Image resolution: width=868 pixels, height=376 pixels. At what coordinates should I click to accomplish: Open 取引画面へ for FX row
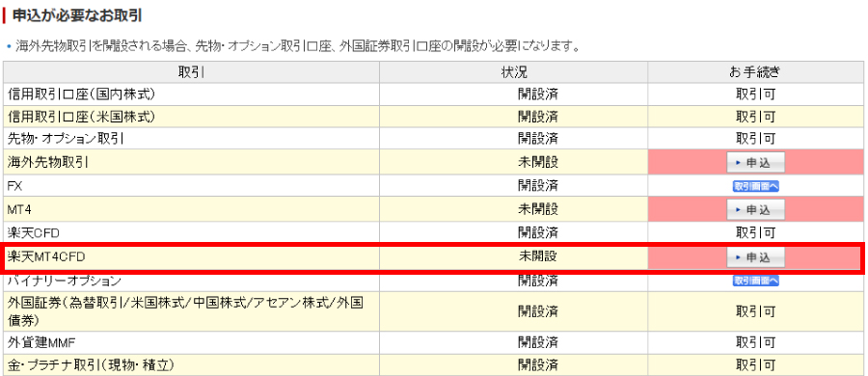click(x=755, y=186)
